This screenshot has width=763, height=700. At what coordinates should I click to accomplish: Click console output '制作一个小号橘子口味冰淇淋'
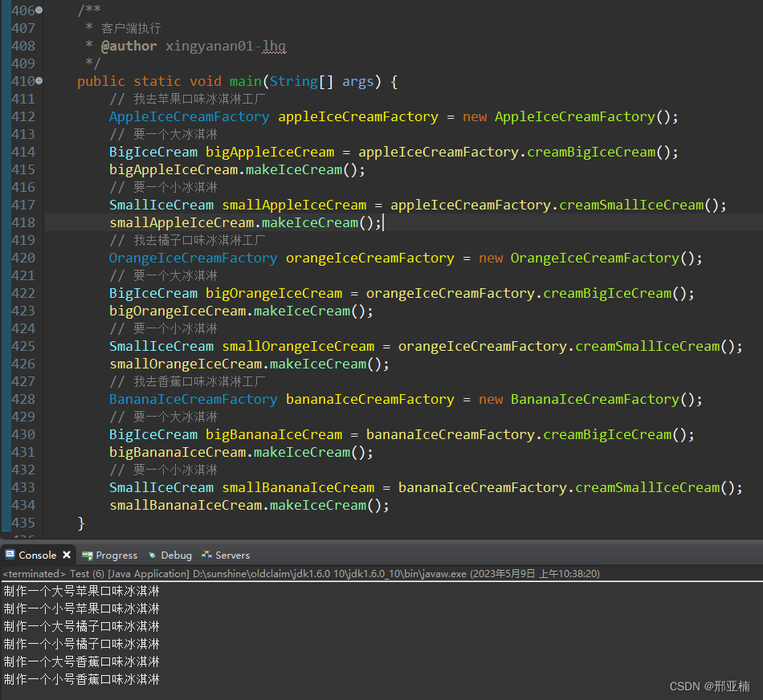(x=82, y=644)
